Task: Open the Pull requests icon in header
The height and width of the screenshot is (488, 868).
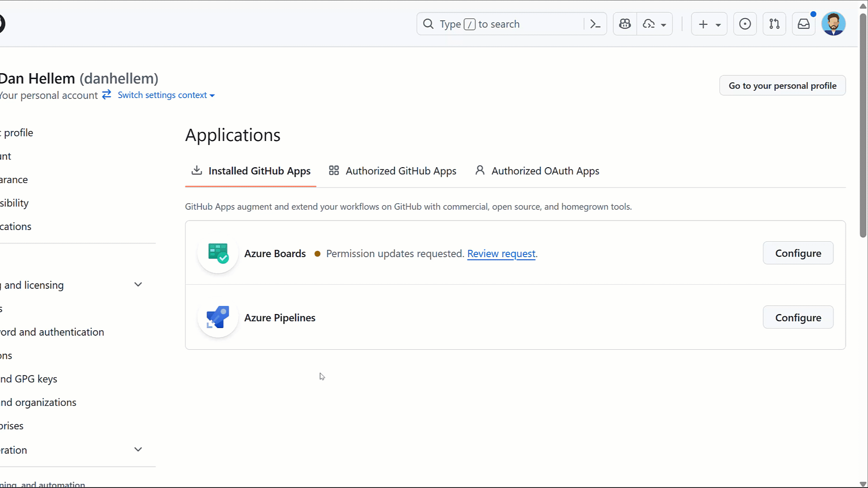Action: (774, 24)
